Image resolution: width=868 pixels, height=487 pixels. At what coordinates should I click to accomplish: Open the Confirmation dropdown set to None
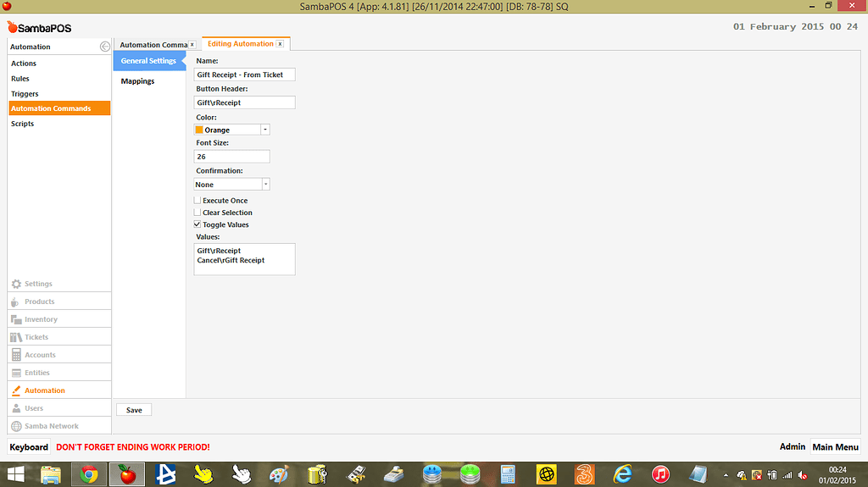click(265, 184)
